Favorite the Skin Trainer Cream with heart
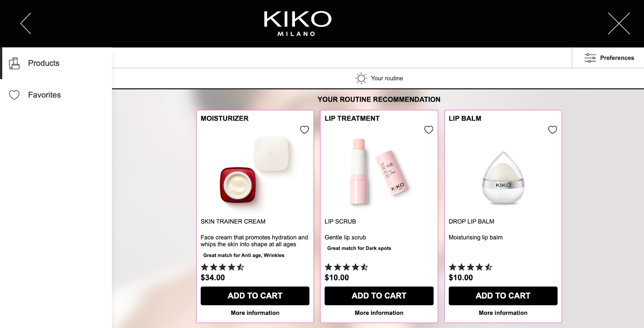The height and width of the screenshot is (328, 644). click(304, 129)
